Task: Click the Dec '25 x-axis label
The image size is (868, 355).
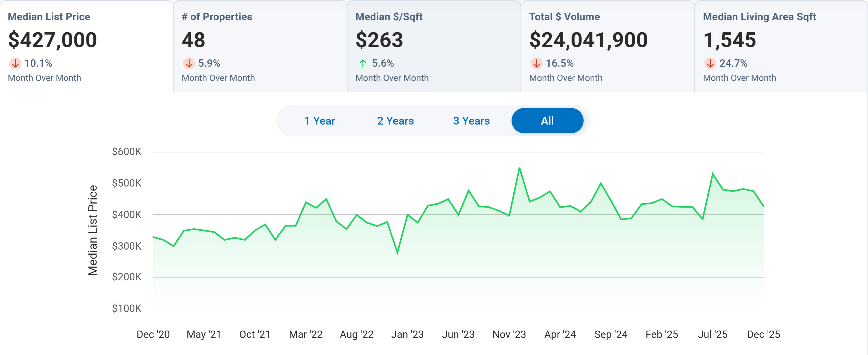Action: [x=763, y=334]
